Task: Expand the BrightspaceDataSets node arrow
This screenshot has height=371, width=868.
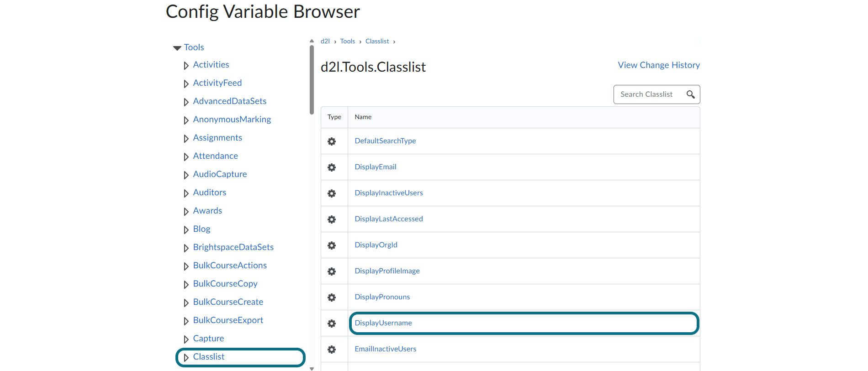Action: coord(186,248)
